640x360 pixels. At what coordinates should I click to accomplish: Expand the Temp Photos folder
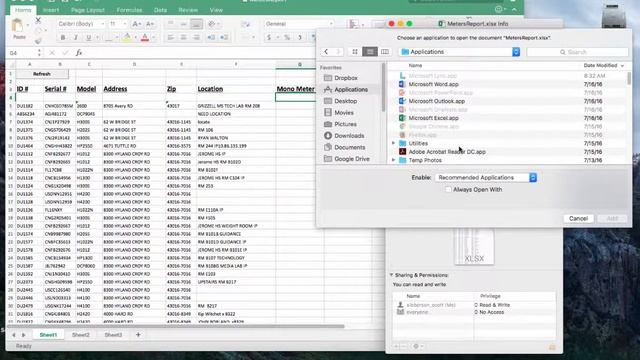393,160
